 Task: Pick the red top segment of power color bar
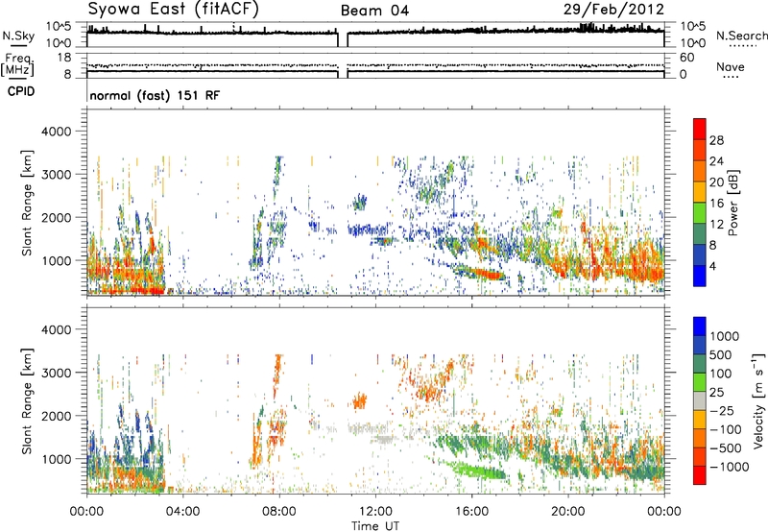coord(700,129)
